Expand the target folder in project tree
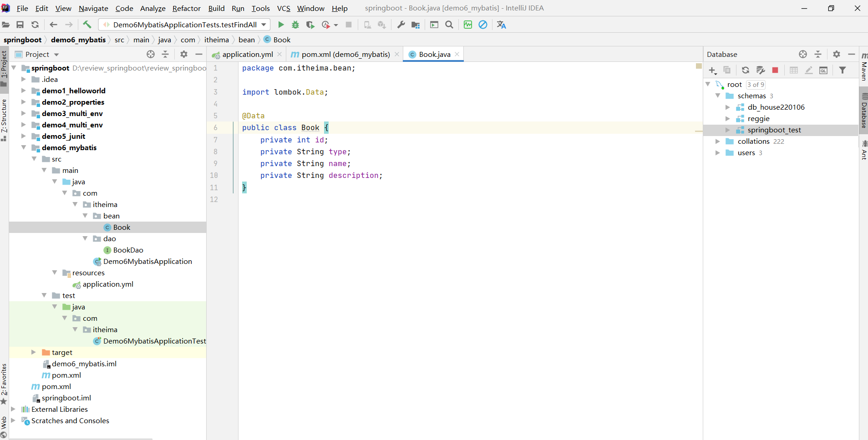The height and width of the screenshot is (440, 868). tap(33, 352)
